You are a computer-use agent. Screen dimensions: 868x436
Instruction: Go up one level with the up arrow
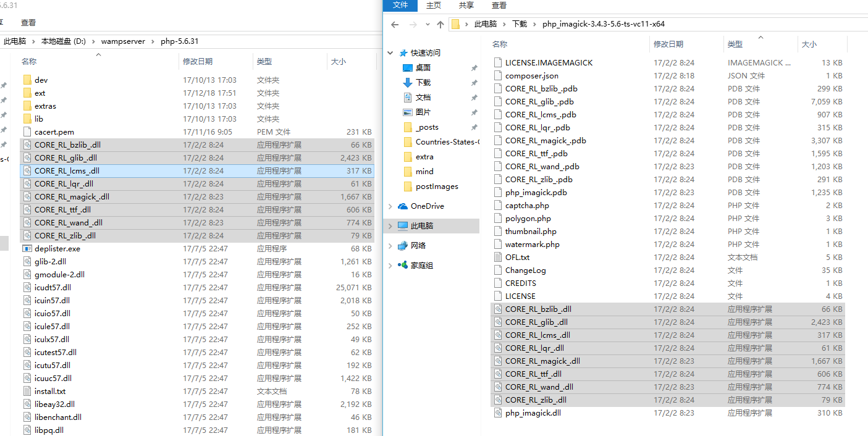[440, 24]
